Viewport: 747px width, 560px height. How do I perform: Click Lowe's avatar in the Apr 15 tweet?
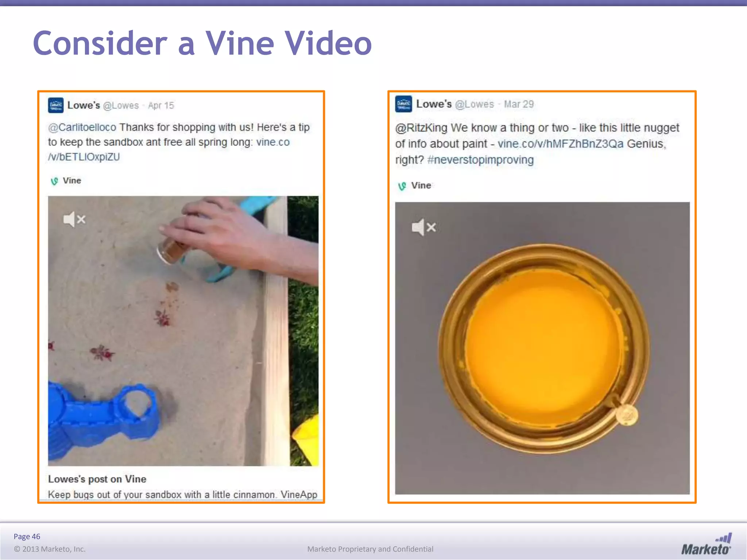(x=56, y=105)
